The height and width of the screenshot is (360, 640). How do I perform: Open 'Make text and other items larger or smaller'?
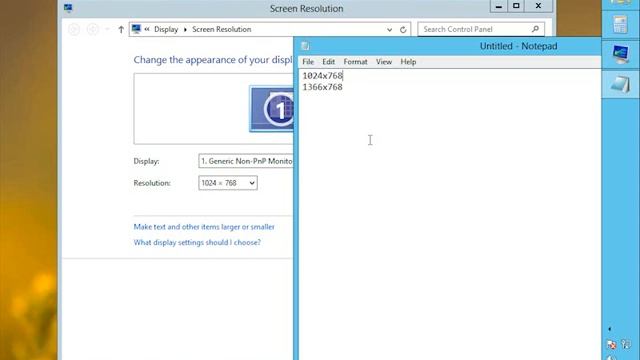(204, 227)
